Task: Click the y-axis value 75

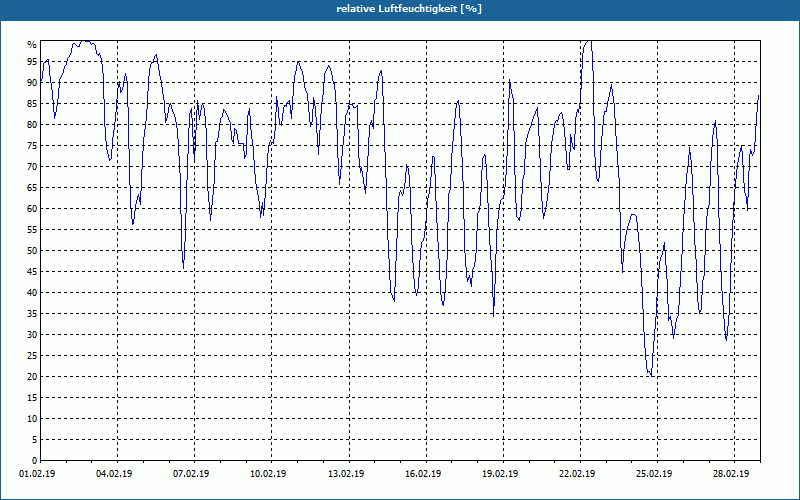Action: coord(32,145)
